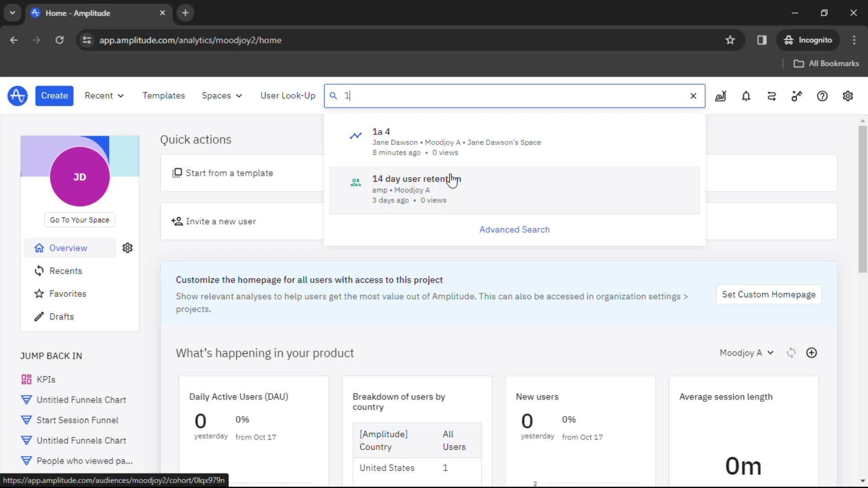
Task: Click the Amplitude home icon
Action: click(17, 95)
